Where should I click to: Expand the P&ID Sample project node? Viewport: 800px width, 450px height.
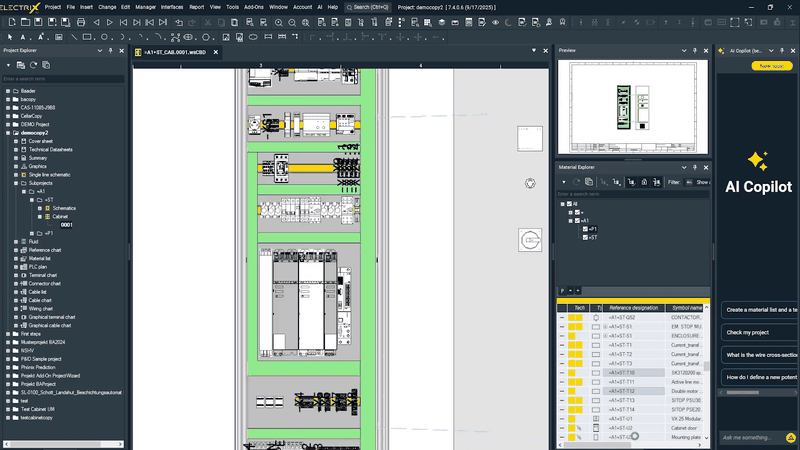tap(7, 358)
